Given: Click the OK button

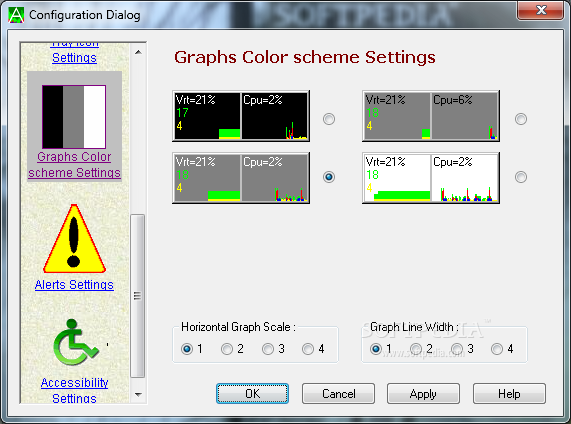Looking at the screenshot, I should tap(252, 393).
